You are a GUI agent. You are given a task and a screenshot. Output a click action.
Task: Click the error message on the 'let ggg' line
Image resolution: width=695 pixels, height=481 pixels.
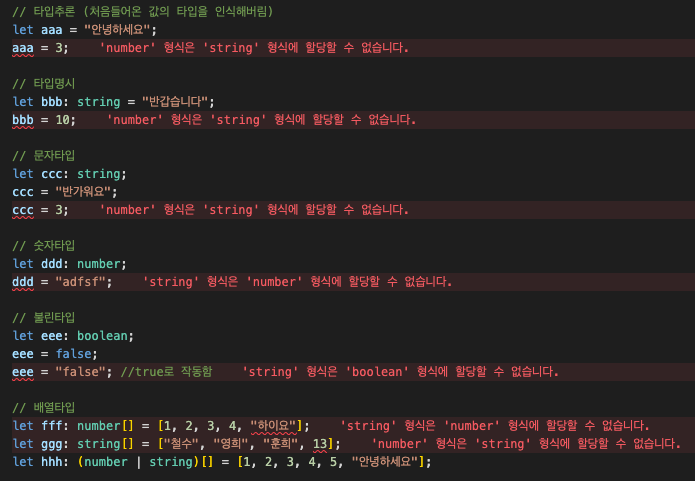526,443
